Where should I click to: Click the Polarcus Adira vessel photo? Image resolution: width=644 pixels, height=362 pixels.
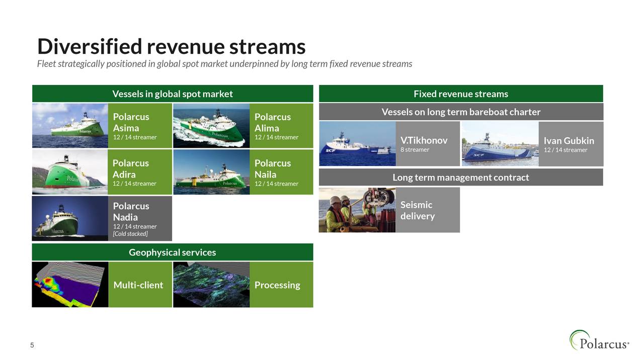(70, 172)
